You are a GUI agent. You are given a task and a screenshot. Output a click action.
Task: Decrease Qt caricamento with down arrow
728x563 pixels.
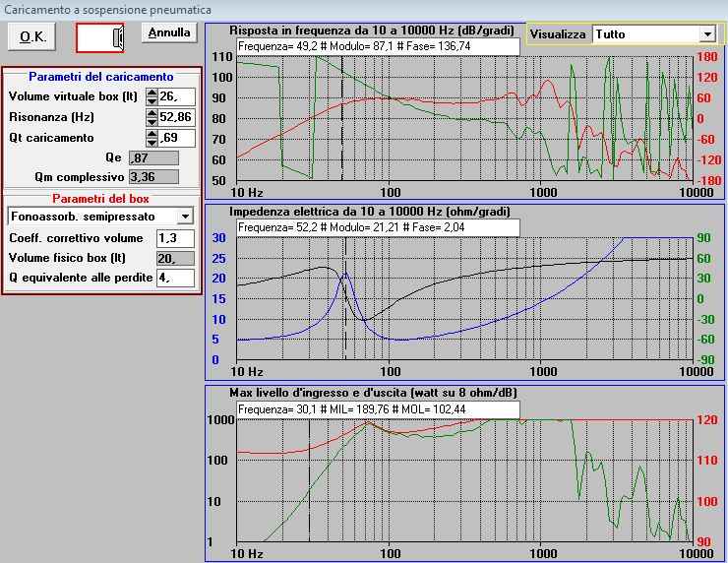click(152, 142)
